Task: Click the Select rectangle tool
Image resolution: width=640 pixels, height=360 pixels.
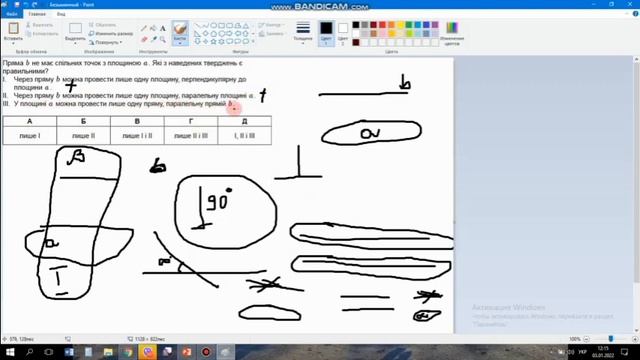Action: tap(75, 29)
